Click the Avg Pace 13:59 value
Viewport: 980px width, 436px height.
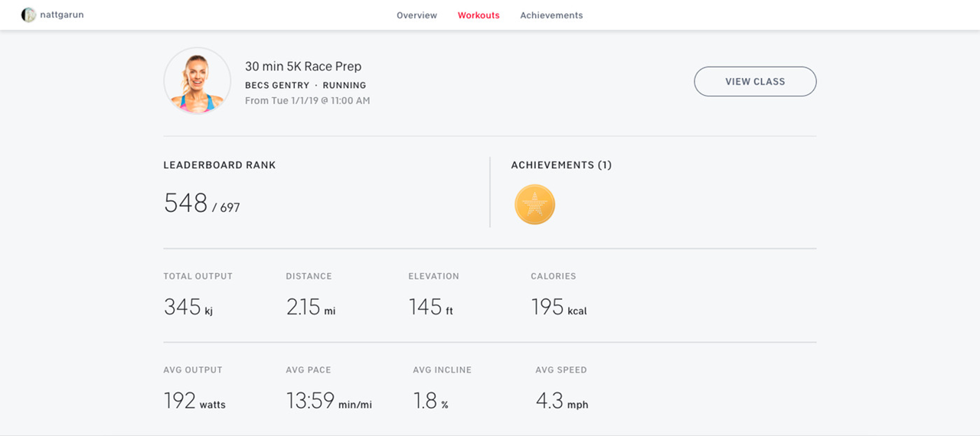[x=329, y=401]
